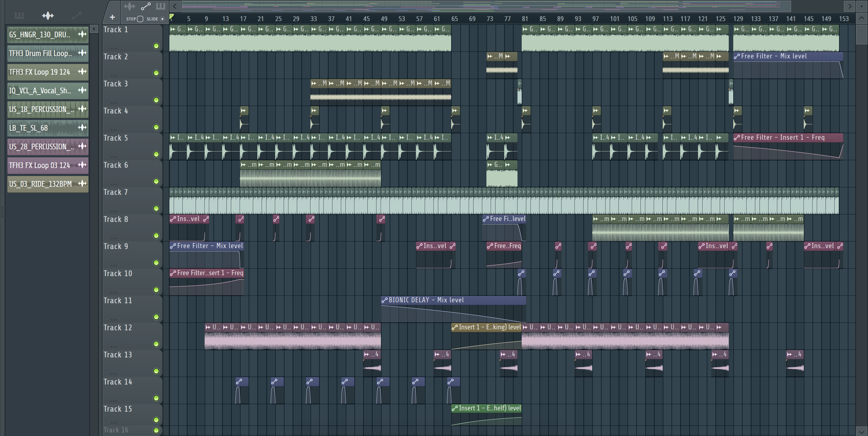Select pattern clip focus in playlist toolbar
The image size is (868, 436).
[160, 6]
